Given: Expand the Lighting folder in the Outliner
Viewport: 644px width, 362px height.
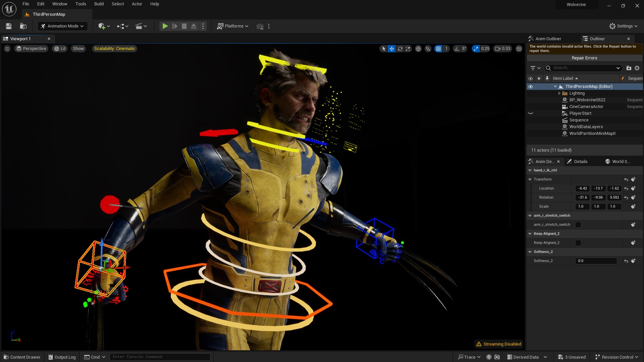Looking at the screenshot, I should (x=560, y=93).
